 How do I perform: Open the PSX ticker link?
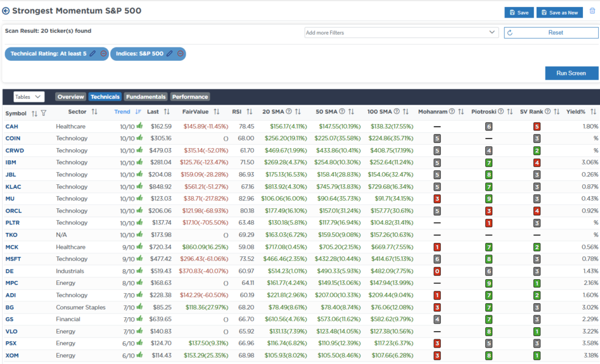coord(11,344)
